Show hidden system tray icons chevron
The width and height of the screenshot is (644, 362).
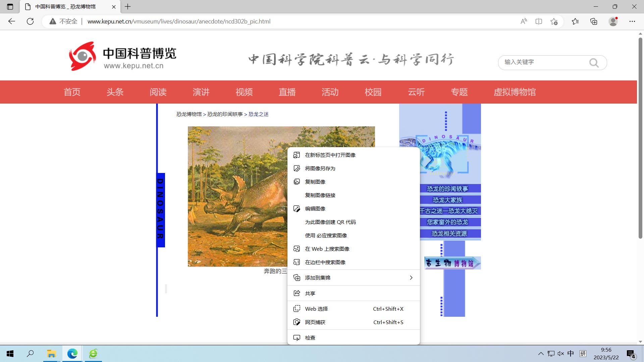coord(541,354)
